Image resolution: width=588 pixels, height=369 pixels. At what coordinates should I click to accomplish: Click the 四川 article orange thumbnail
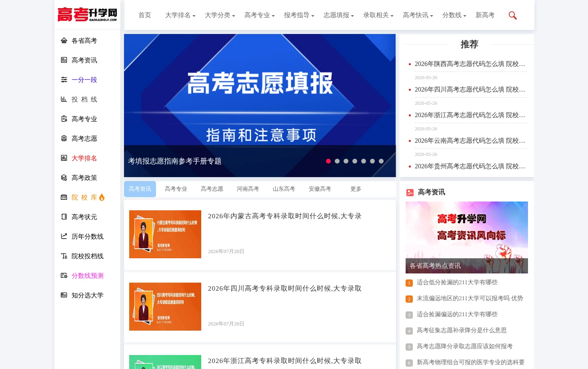(165, 307)
